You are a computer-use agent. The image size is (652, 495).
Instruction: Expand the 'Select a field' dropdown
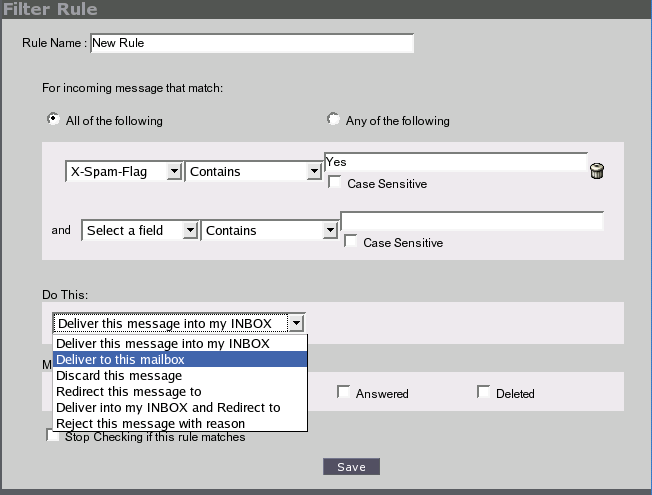pos(140,230)
